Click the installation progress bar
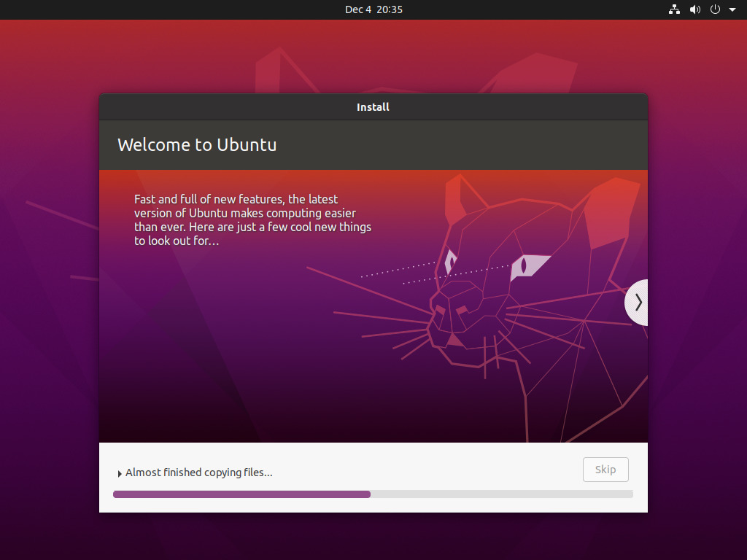Image resolution: width=747 pixels, height=560 pixels. click(x=373, y=494)
